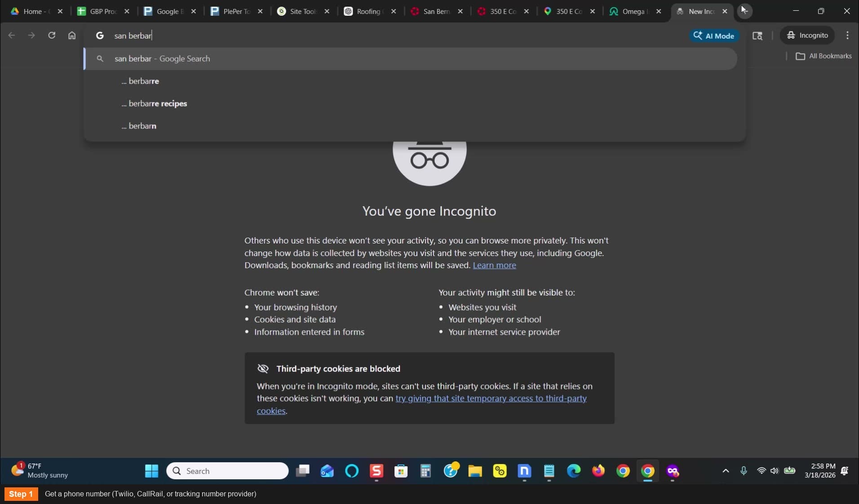Choose the '... berbarre' suggestion

411,81
